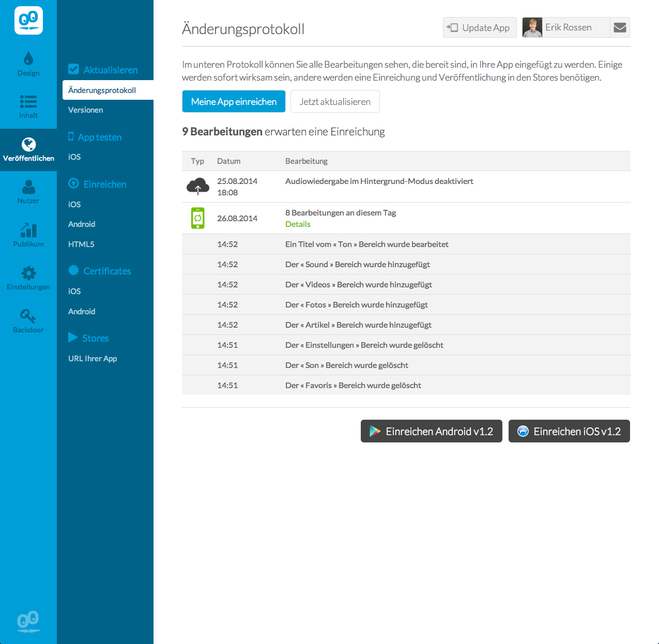Screen dimensions: 659x644
Task: Open the Design section
Action: point(28,65)
